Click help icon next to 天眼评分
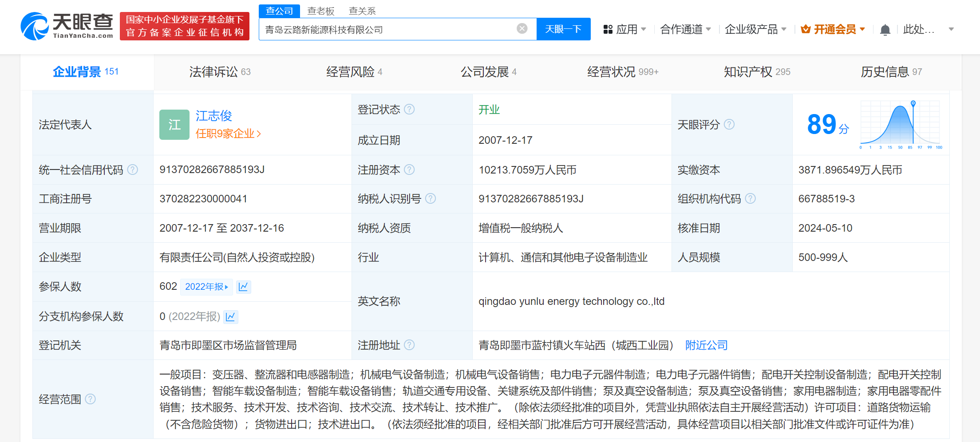The width and height of the screenshot is (980, 442). coord(729,125)
